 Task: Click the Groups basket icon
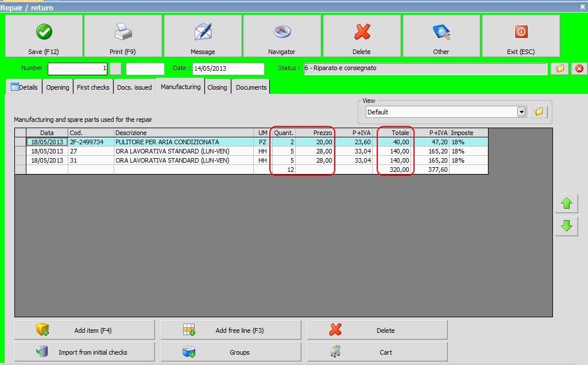pos(188,351)
